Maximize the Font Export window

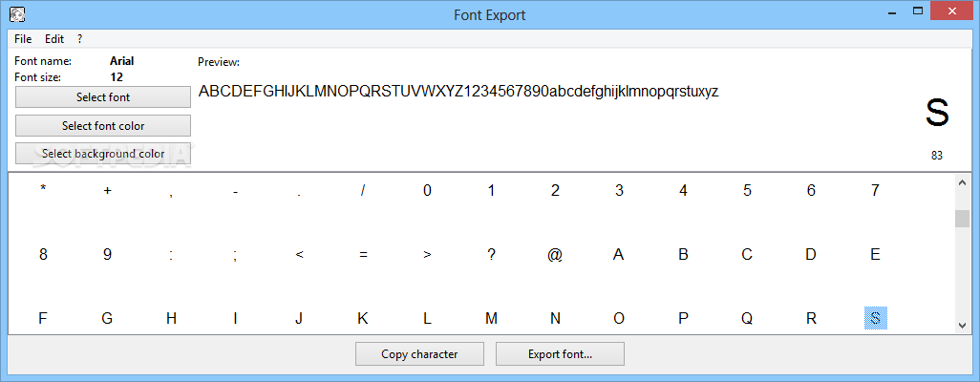tap(918, 11)
